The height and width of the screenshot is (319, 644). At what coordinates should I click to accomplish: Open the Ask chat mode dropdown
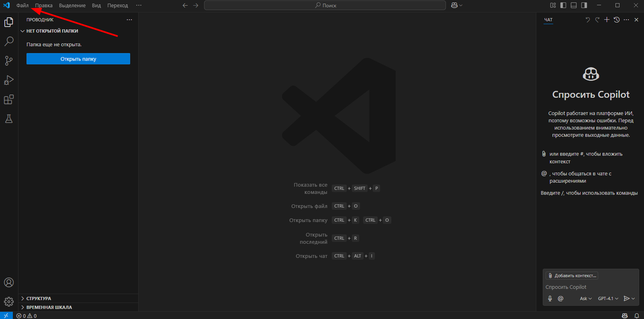coord(586,298)
